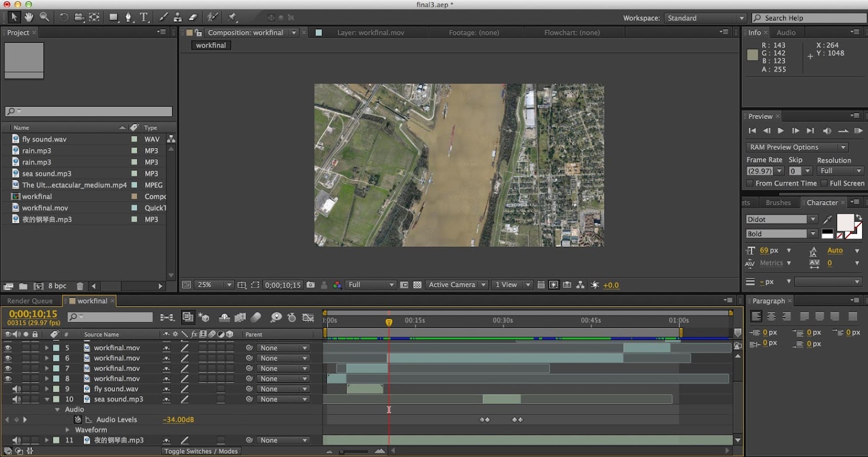Select the Hand tool
The width and height of the screenshot is (868, 457).
point(29,17)
